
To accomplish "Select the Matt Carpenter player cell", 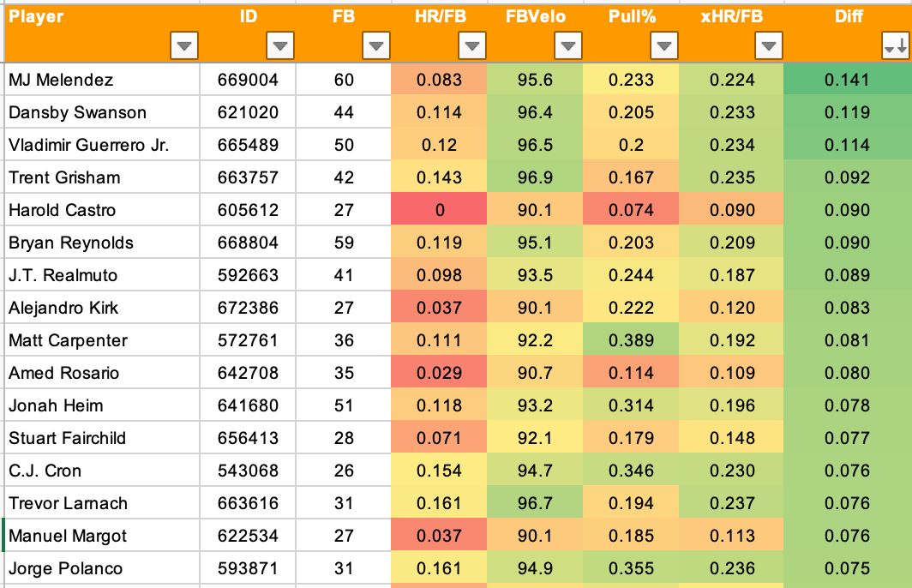I will (x=102, y=339).
